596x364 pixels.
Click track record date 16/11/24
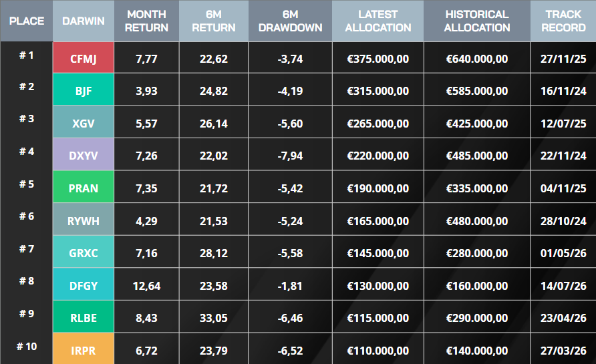563,92
